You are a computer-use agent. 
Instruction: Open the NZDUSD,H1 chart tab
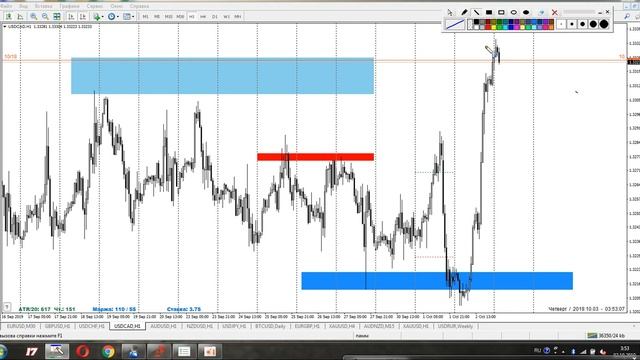coord(200,327)
